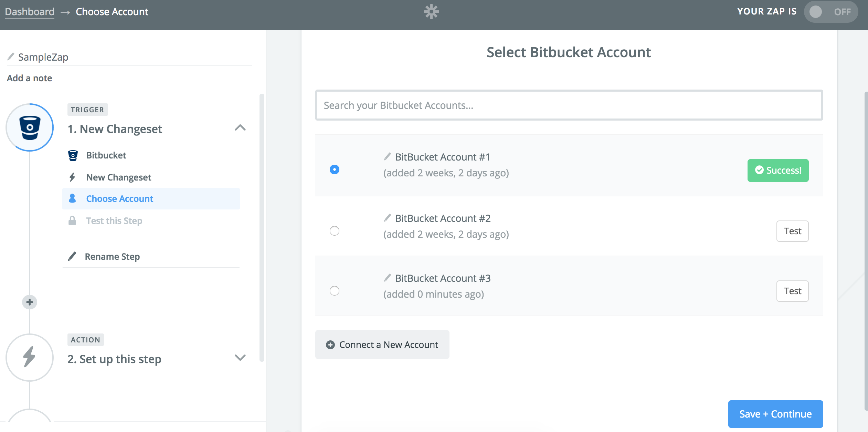Click checkmark icon in Success badge
The width and height of the screenshot is (868, 432).
coord(759,170)
